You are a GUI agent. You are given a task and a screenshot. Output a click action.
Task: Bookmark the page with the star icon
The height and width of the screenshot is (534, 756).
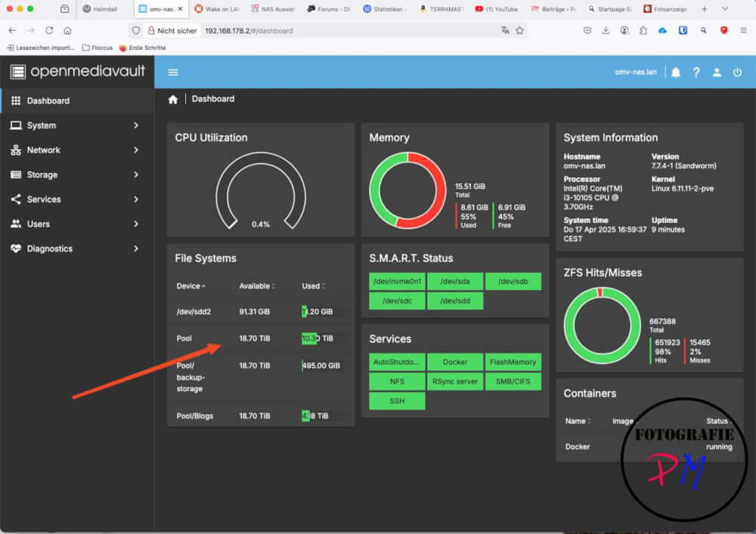tap(520, 30)
